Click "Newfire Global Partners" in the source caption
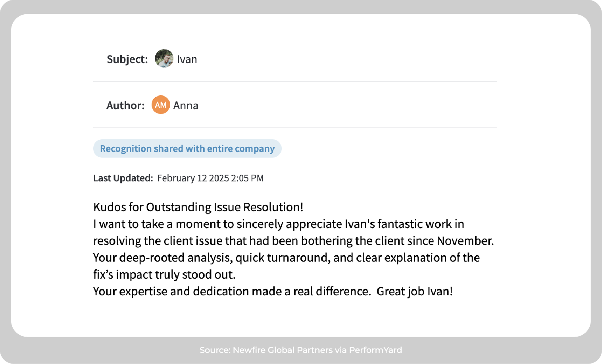Viewport: 602px width, 364px height. [283, 350]
